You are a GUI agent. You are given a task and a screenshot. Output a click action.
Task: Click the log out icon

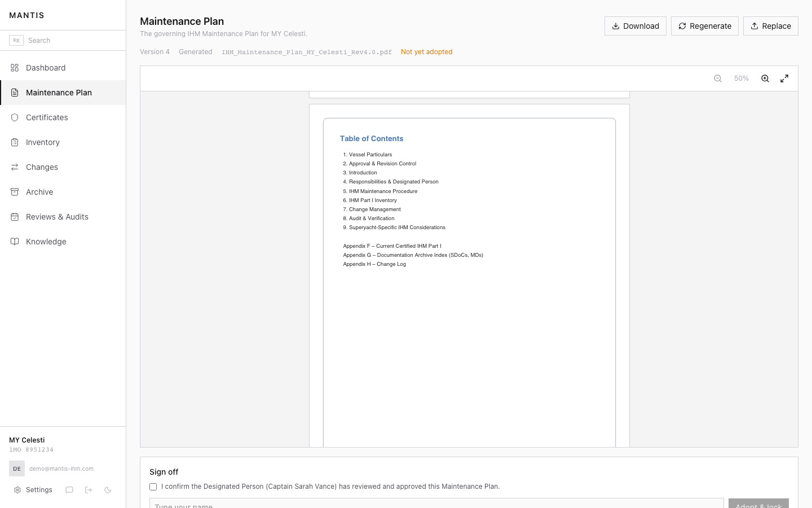(89, 490)
